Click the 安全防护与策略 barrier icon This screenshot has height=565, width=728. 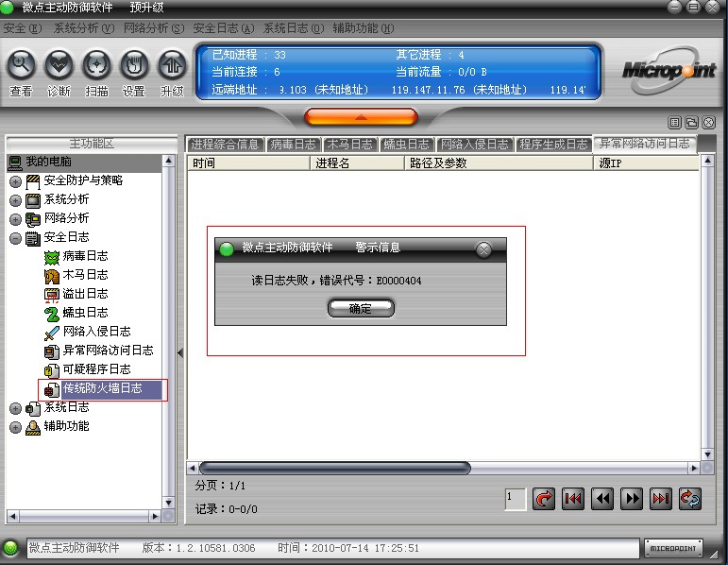point(33,181)
